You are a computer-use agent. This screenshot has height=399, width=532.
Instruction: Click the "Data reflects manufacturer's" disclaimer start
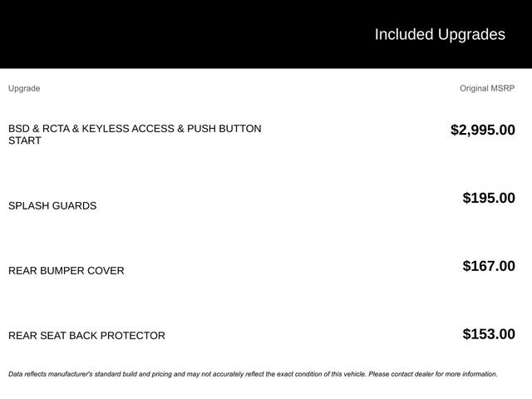coord(58,374)
